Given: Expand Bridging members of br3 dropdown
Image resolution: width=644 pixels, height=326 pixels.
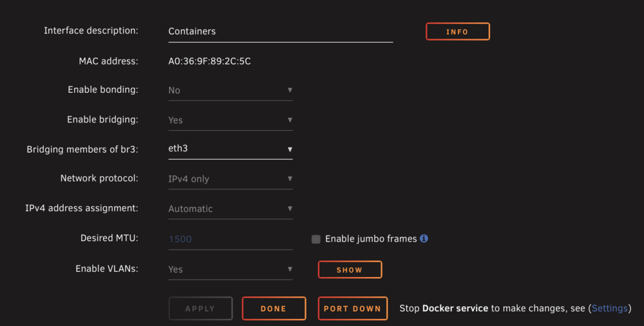Looking at the screenshot, I should coord(231,149).
